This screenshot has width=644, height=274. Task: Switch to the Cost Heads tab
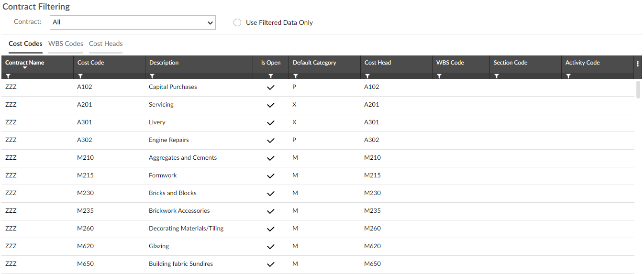point(106,44)
